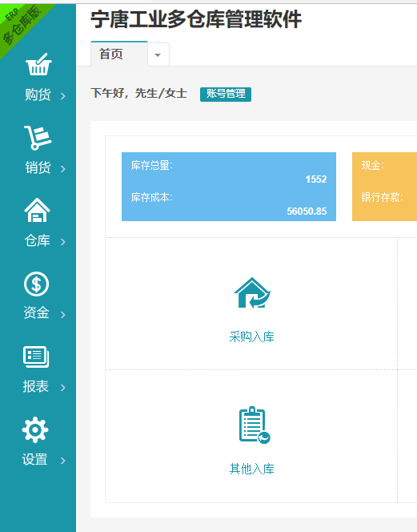Viewport: 417px width, 532px height.
Task: Expand the chevron next to 资金
Action: coord(63,315)
